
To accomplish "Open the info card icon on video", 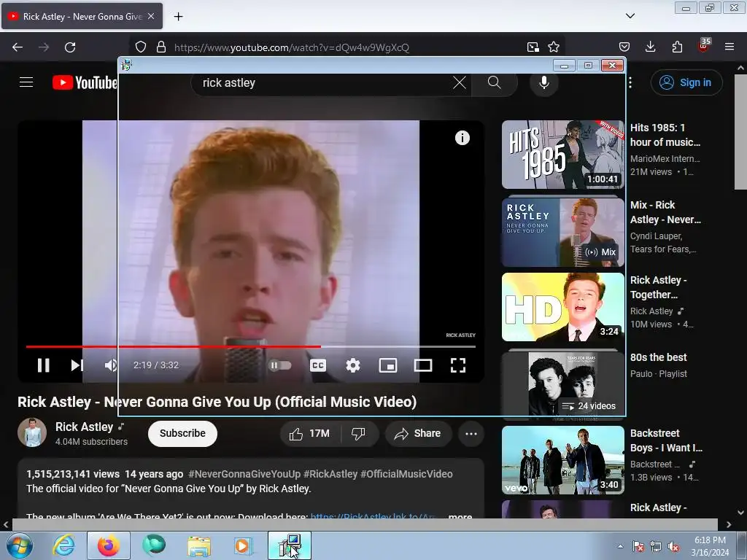I will pos(462,138).
